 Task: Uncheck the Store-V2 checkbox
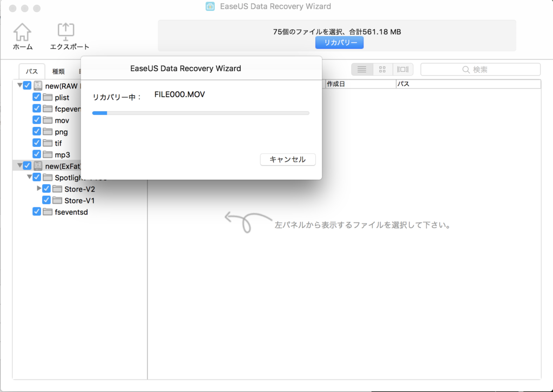46,188
